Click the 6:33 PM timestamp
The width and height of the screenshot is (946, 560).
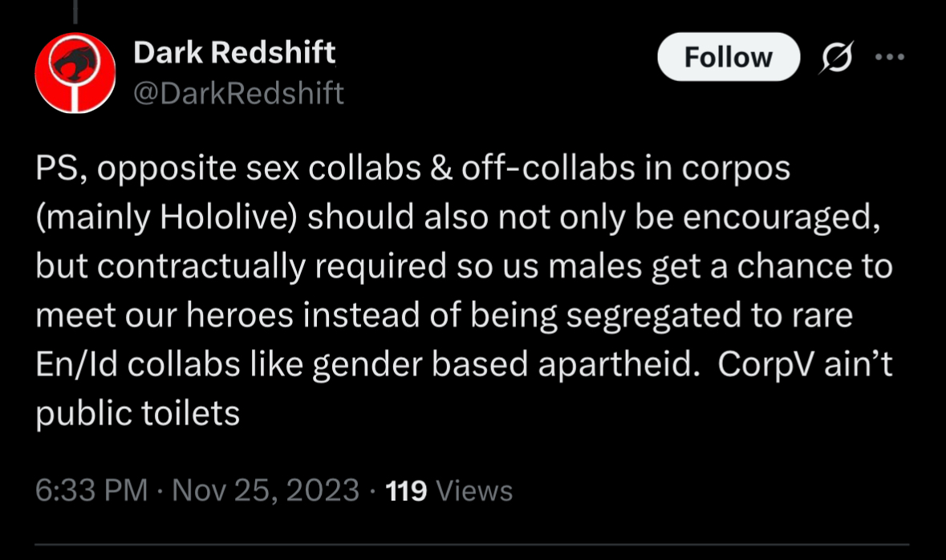coord(91,490)
